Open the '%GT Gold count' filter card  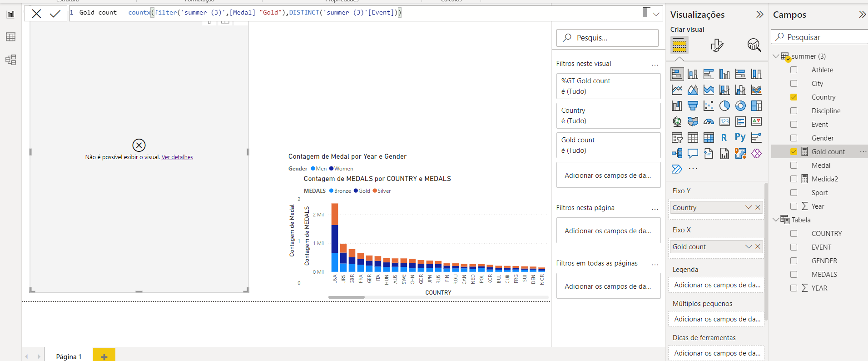(608, 86)
